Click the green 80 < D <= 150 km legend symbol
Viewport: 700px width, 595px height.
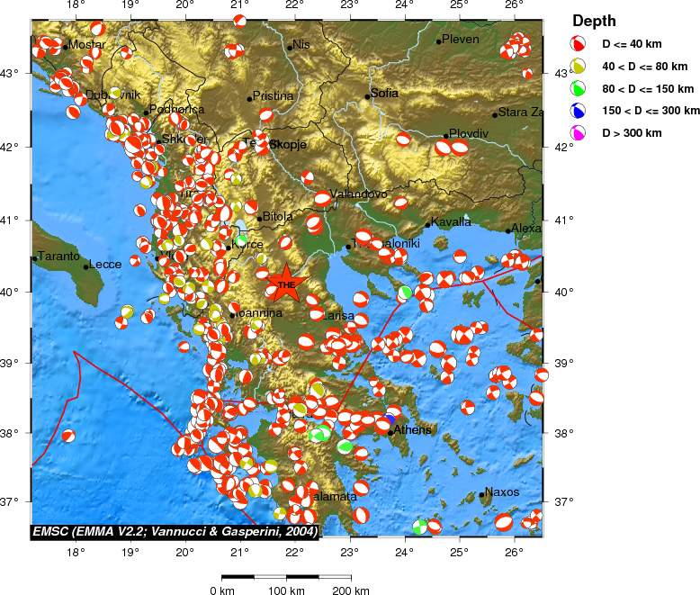tap(580, 88)
